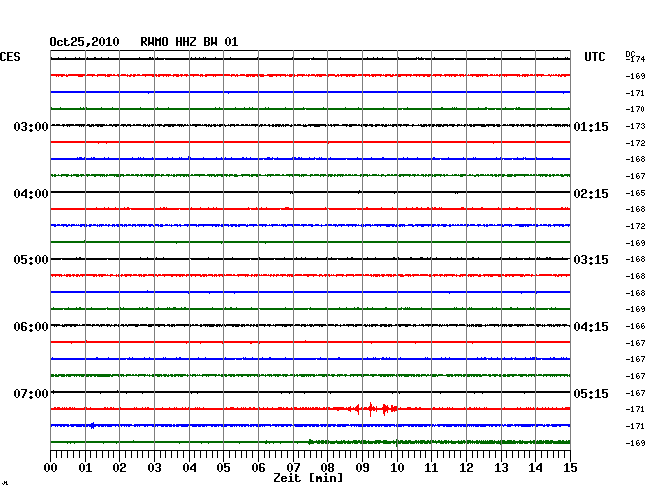Click the DC offset value -165

click(x=635, y=193)
